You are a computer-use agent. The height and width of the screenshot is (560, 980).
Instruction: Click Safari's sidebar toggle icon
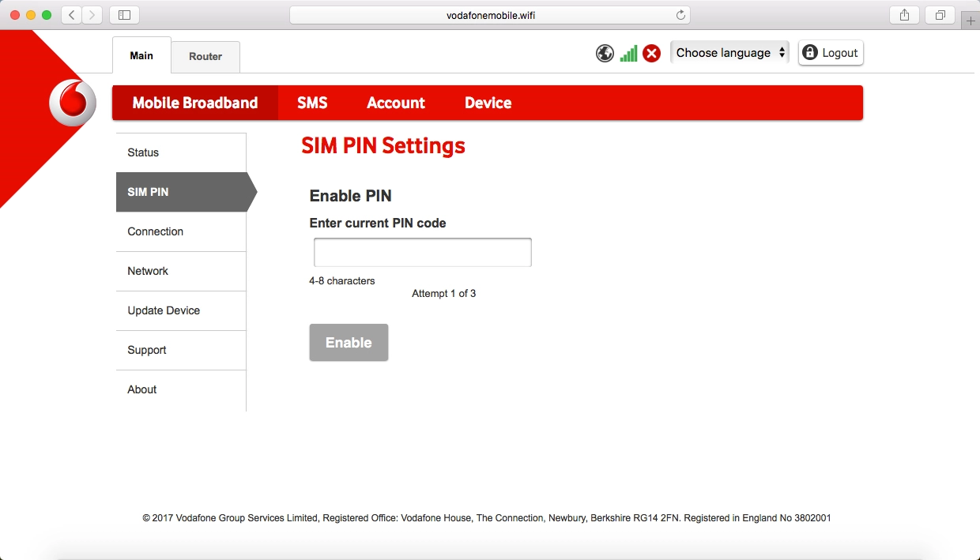pos(124,15)
